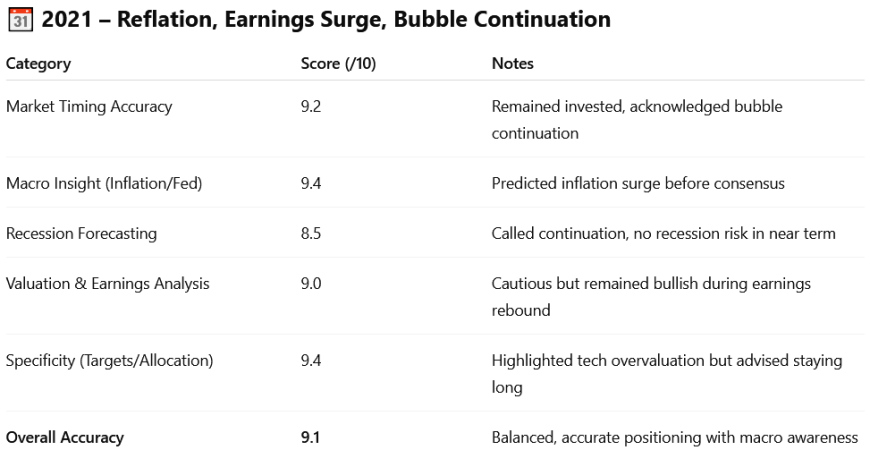Click the 8.5 Recession Forecasting score
870x467 pixels.
click(311, 234)
